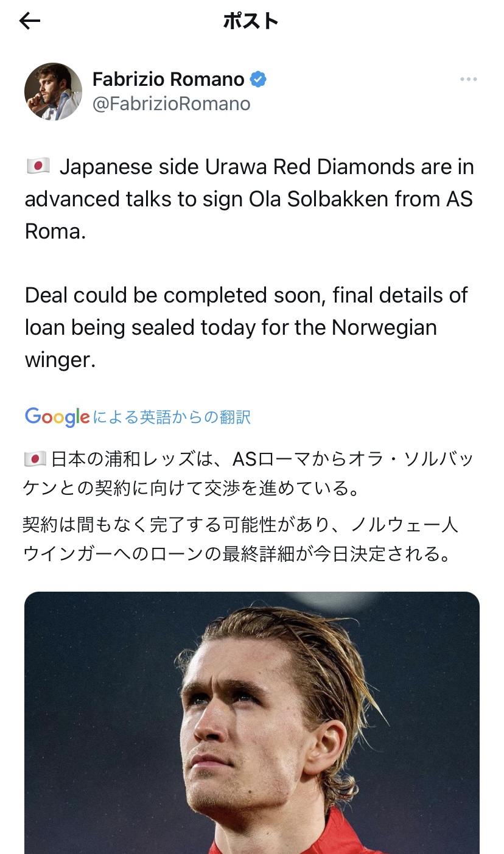Viewport: 504px width, 854px height.
Task: Tap the name 'Ola Solbakken' in the post
Action: 325,199
